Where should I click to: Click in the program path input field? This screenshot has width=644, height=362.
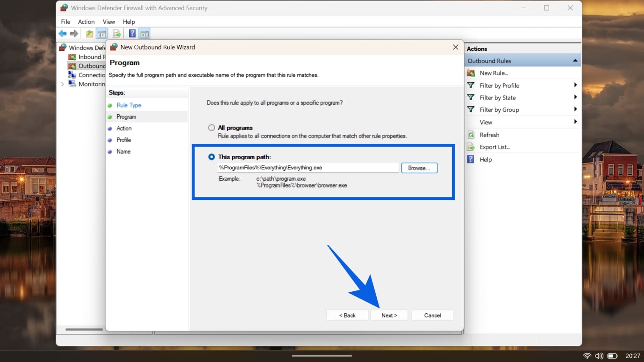(308, 168)
